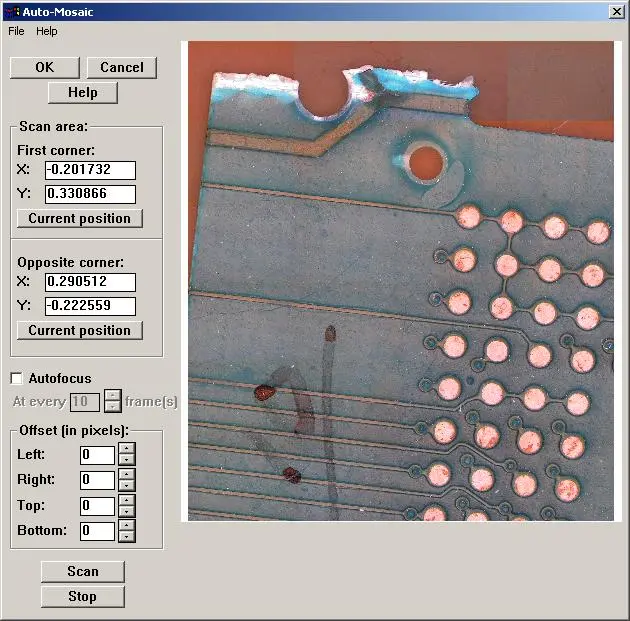Set Opposite corner to Current position
630x621 pixels.
coord(80,331)
